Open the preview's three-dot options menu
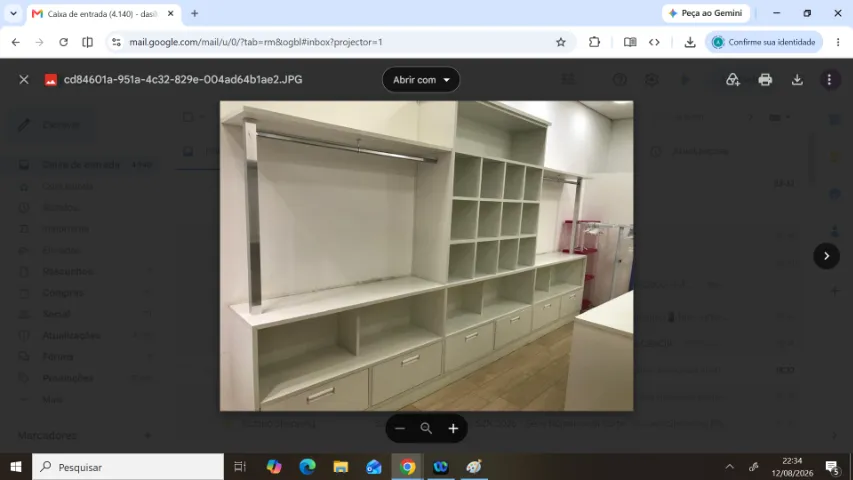 tap(829, 79)
